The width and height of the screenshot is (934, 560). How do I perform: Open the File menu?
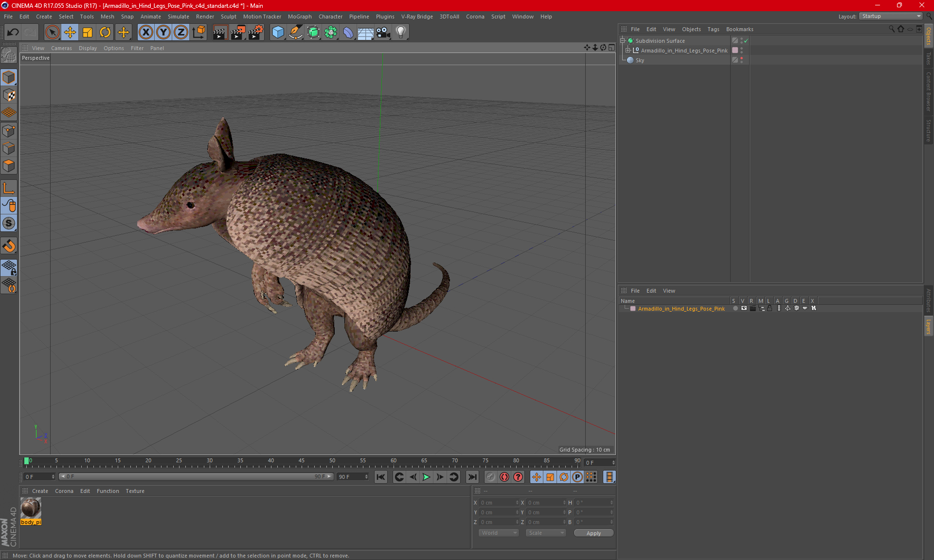[x=8, y=17]
